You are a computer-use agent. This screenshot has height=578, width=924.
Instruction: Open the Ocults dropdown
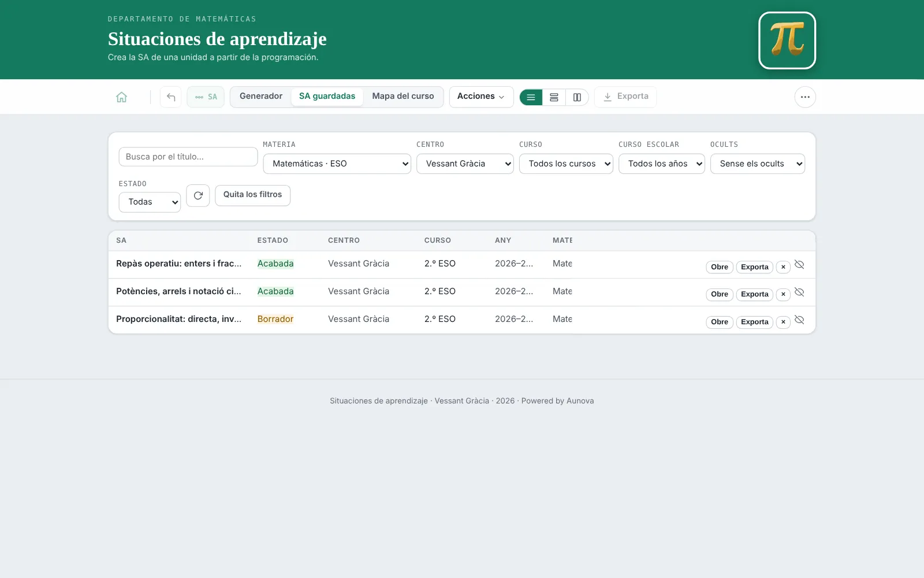(x=758, y=164)
